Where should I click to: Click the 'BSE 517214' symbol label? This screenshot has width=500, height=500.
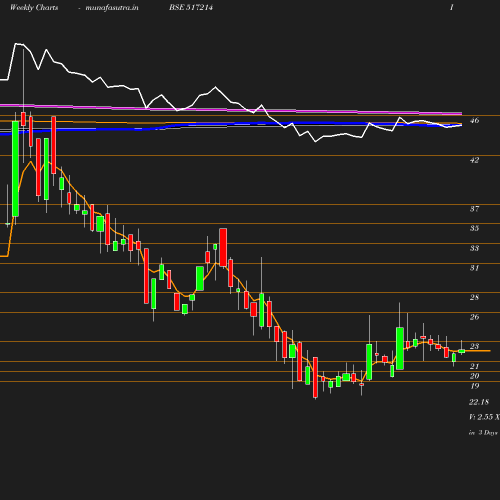[191, 7]
